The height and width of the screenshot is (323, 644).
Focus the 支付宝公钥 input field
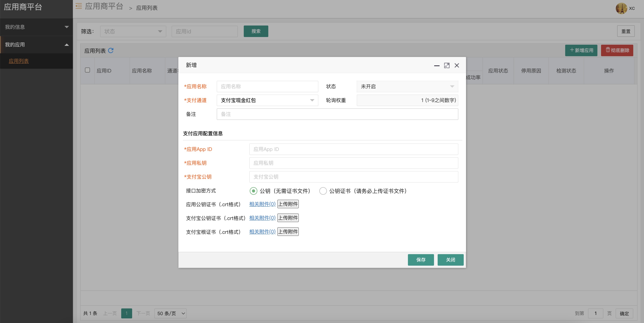click(x=353, y=177)
